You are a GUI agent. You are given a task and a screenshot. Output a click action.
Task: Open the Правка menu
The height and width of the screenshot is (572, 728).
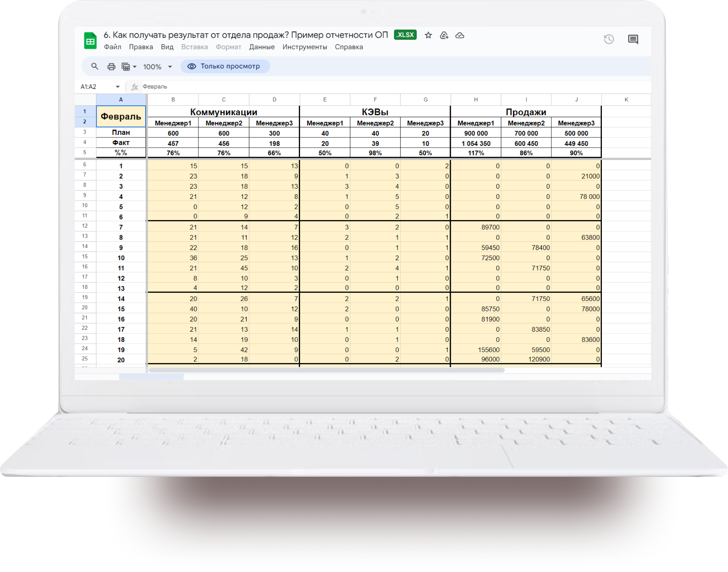(x=141, y=47)
